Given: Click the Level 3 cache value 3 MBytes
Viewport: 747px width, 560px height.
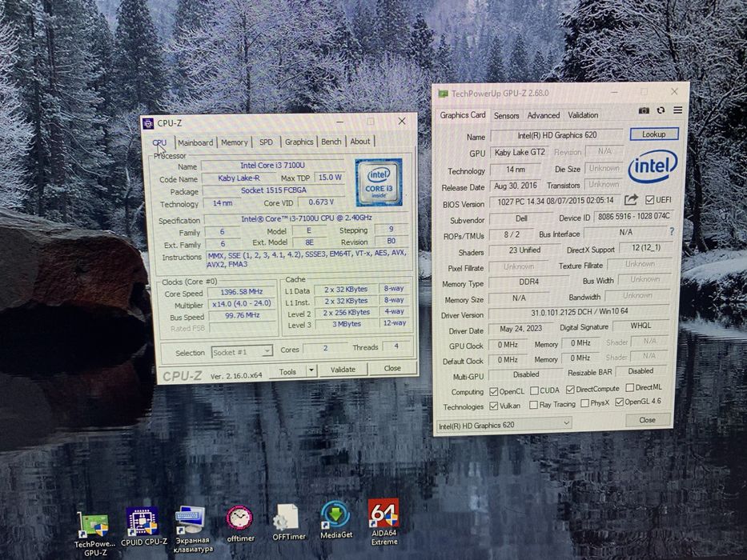Looking at the screenshot, I should [x=347, y=324].
